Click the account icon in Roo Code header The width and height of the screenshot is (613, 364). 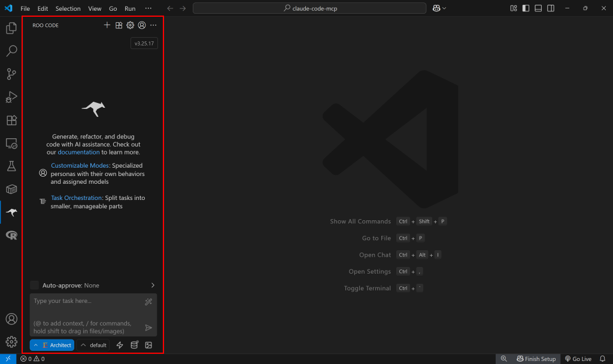[x=141, y=25]
